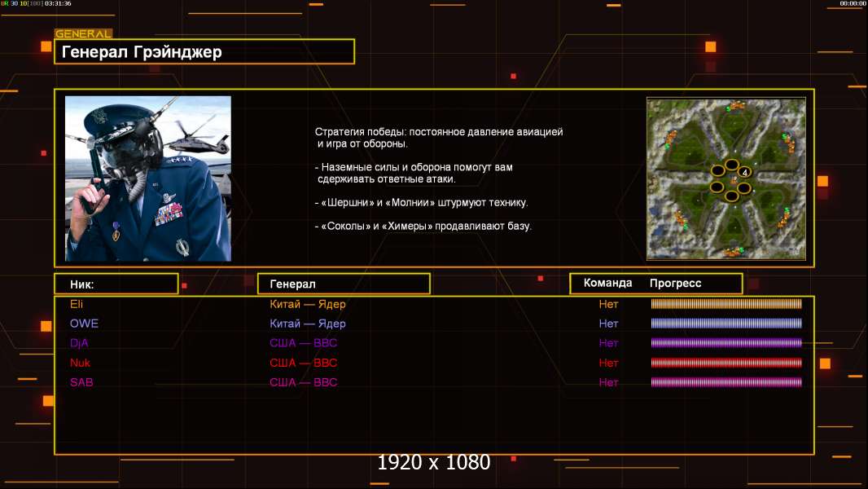This screenshot has height=489, width=868.
Task: Select player Nuk in the list
Action: (81, 363)
